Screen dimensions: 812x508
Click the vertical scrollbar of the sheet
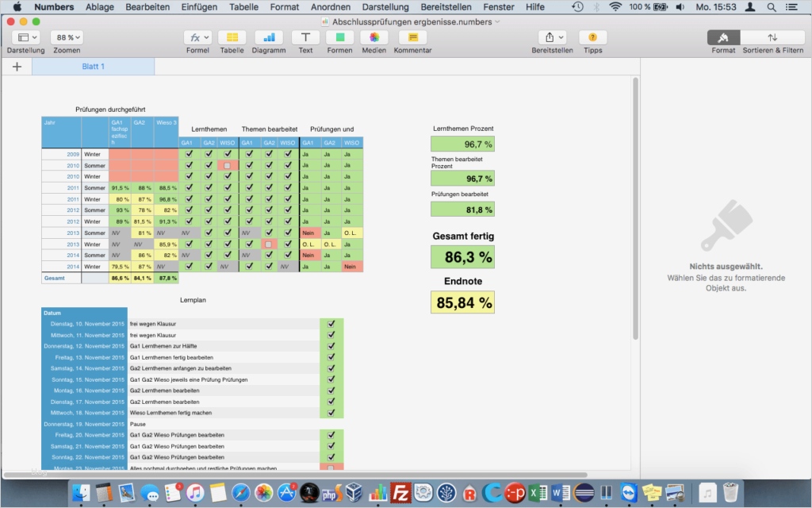click(635, 209)
